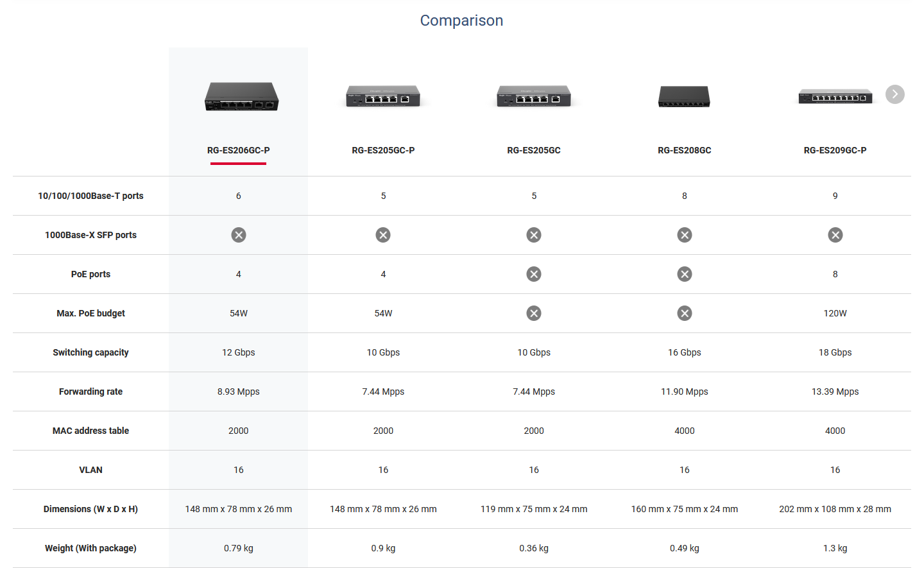Viewport: 924px width, 568px height.
Task: Open the RG-ES209GC-P product link
Action: [x=835, y=150]
